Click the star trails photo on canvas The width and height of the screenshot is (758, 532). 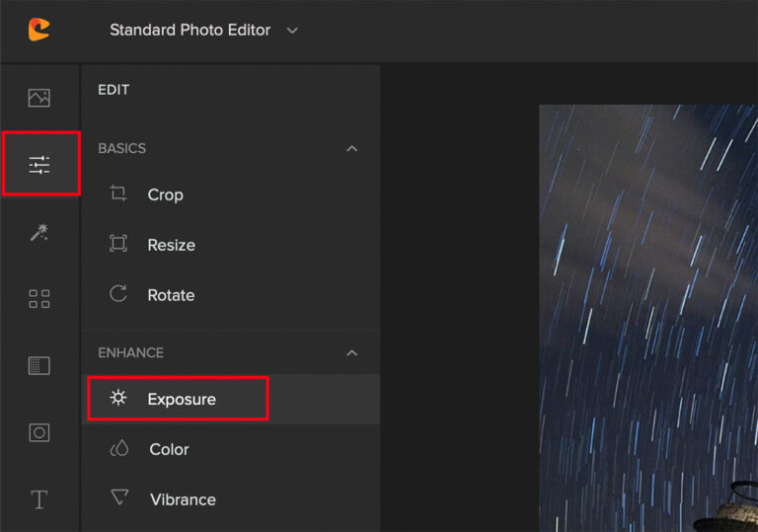tap(648, 318)
